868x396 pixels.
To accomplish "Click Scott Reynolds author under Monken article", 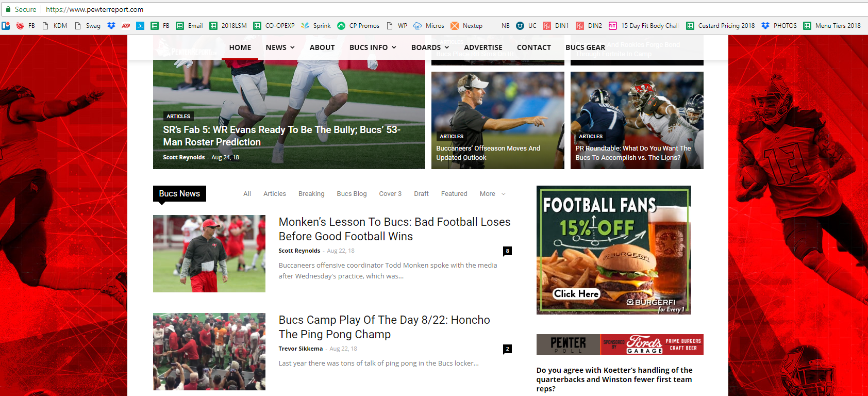I will [x=299, y=251].
